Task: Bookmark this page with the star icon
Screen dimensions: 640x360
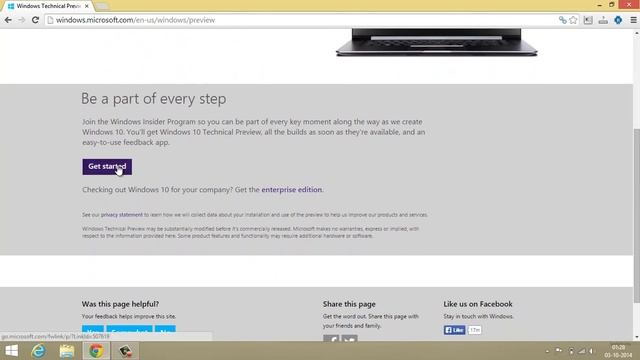Action: pyautogui.click(x=573, y=20)
